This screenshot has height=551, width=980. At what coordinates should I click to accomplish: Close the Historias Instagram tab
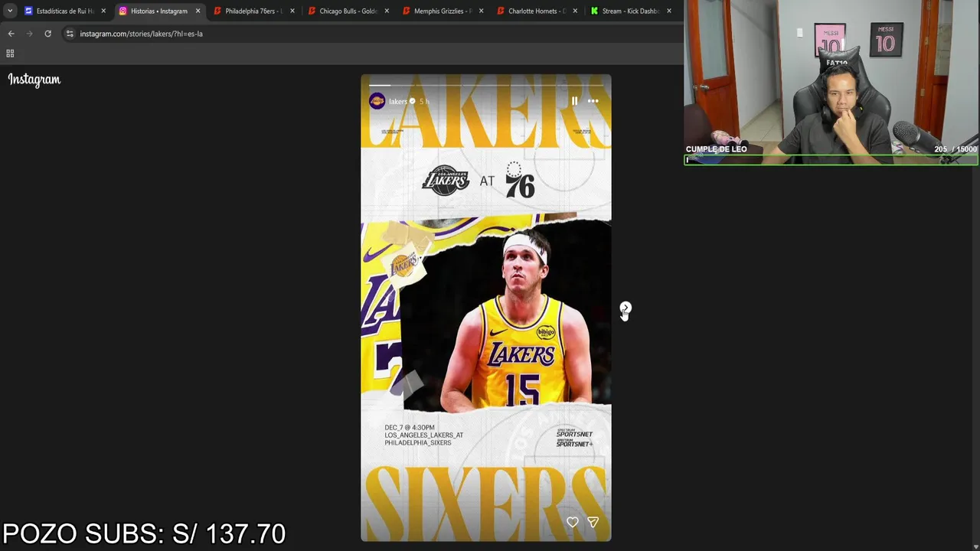point(198,11)
